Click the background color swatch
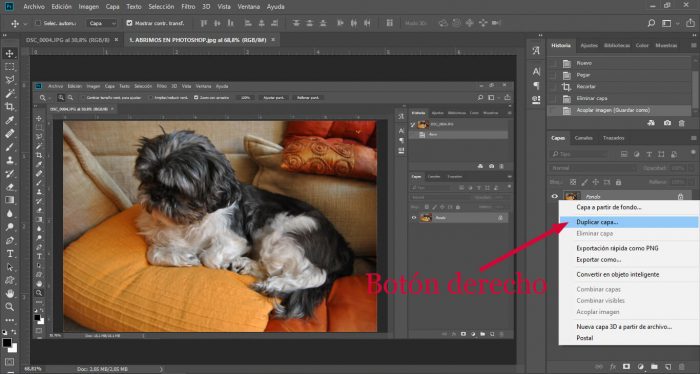Image resolution: width=700 pixels, height=374 pixels. click(13, 348)
